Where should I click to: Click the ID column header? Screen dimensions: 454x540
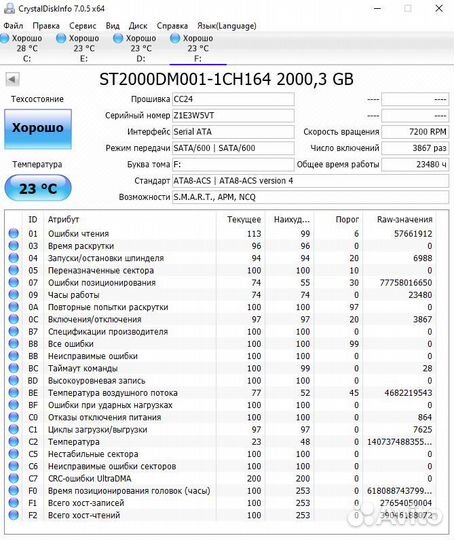pos(33,219)
